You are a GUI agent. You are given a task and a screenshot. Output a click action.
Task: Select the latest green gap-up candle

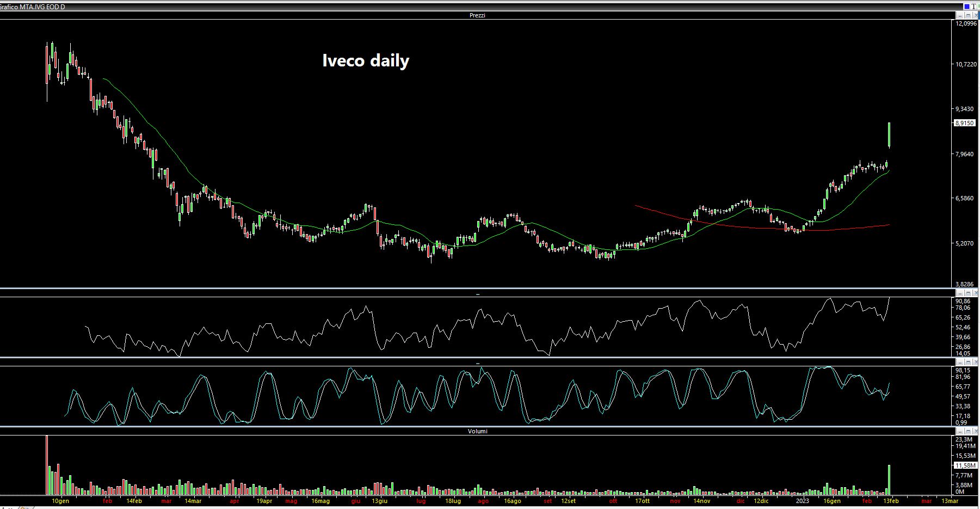coord(889,135)
